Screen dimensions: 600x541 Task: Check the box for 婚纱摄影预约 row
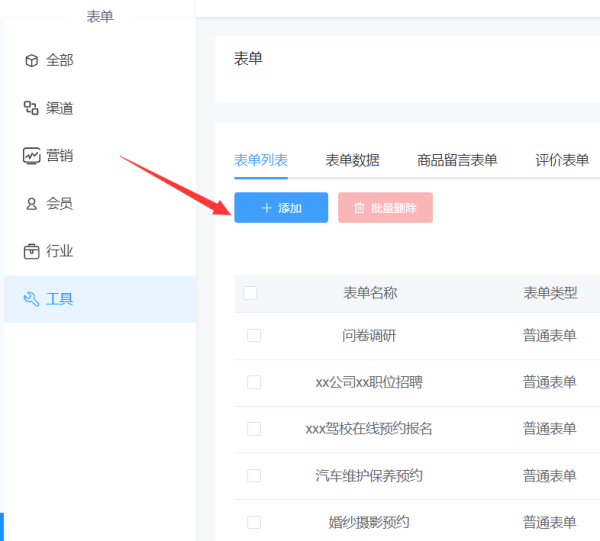coord(254,522)
